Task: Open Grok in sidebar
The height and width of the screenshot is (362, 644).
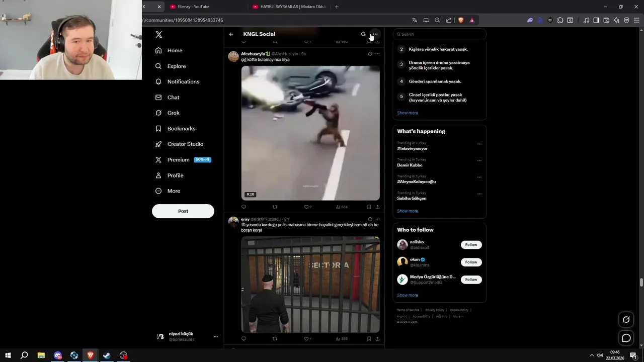Action: tap(168, 113)
